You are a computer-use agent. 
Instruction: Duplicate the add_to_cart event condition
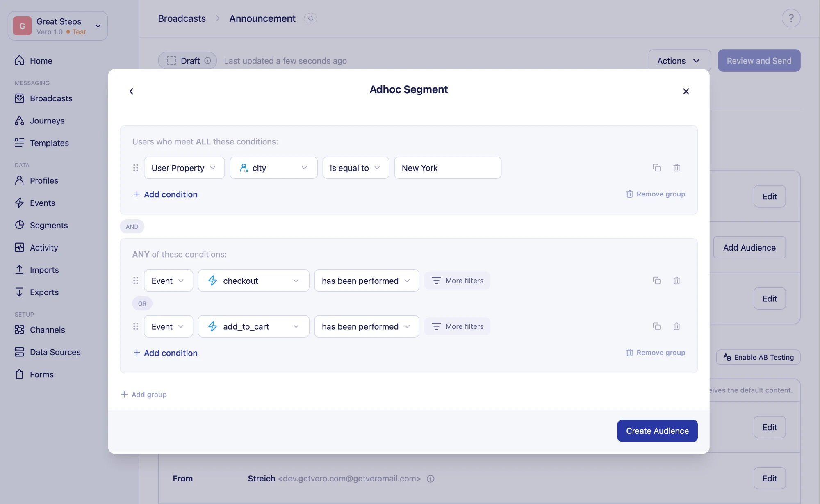click(656, 326)
